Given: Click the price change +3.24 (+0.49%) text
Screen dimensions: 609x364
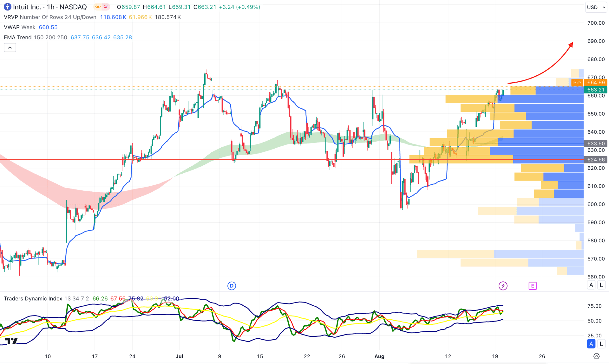Looking at the screenshot, I should [x=239, y=7].
